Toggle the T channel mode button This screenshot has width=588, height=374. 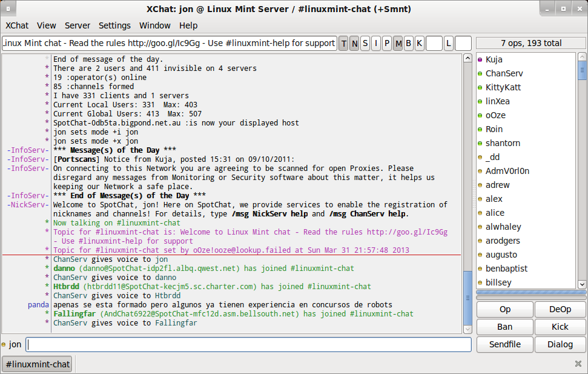[x=343, y=44]
